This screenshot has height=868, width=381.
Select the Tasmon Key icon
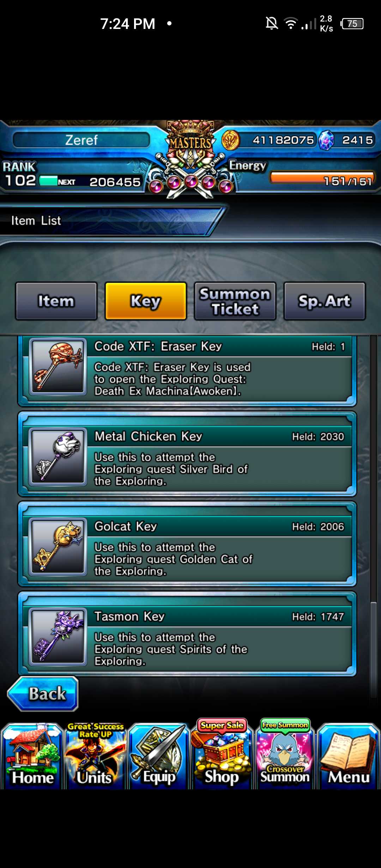pyautogui.click(x=58, y=637)
